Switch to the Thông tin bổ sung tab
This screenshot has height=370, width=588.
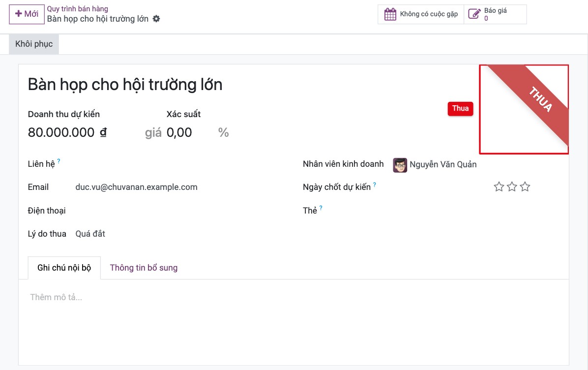point(144,268)
